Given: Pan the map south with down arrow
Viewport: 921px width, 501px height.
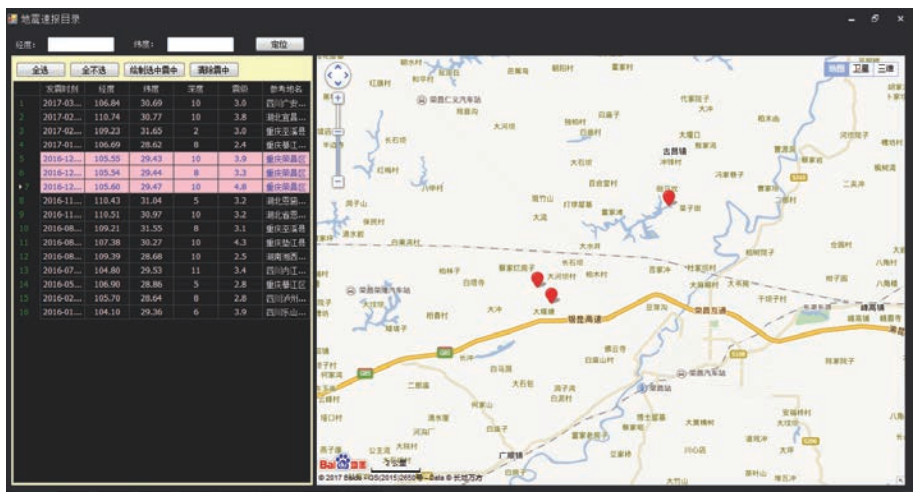Looking at the screenshot, I should point(338,83).
